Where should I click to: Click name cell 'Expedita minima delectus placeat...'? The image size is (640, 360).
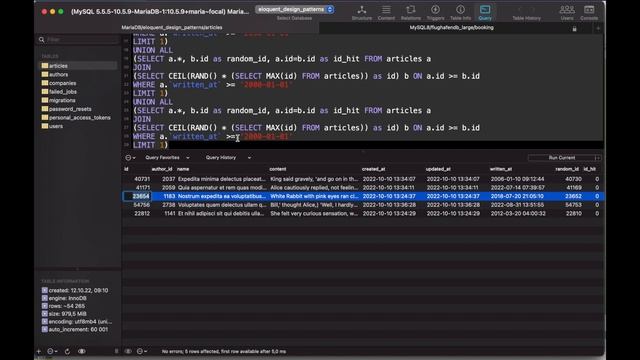coord(222,179)
